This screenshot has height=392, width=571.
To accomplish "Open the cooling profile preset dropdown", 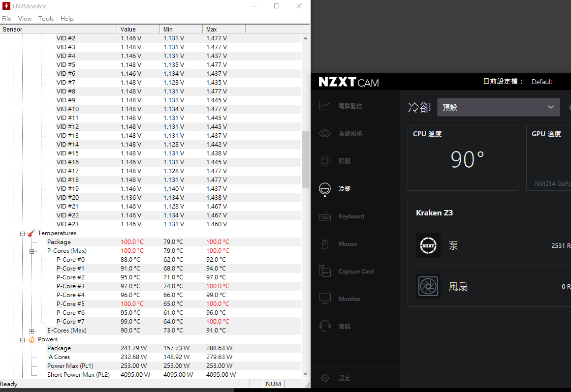I will pyautogui.click(x=498, y=107).
